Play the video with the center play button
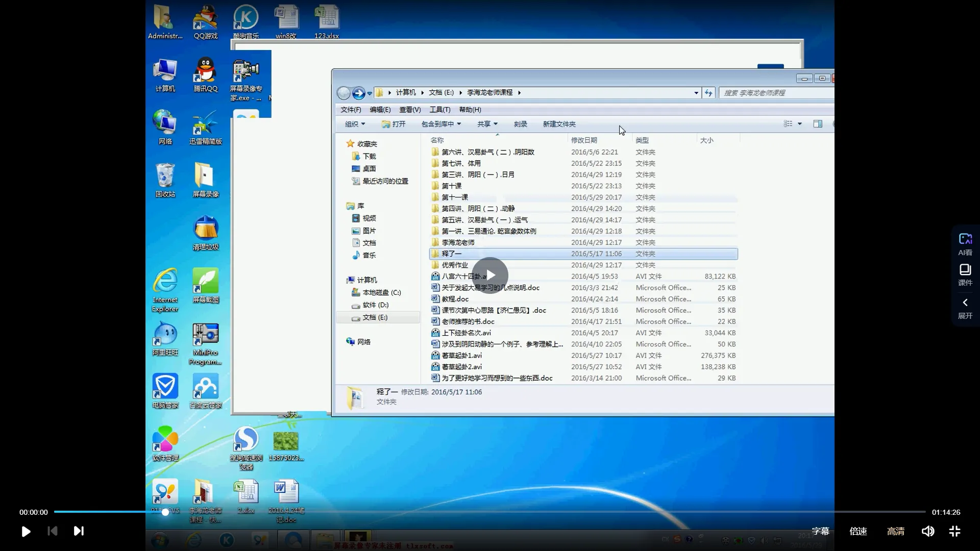The width and height of the screenshot is (980, 551). [489, 275]
